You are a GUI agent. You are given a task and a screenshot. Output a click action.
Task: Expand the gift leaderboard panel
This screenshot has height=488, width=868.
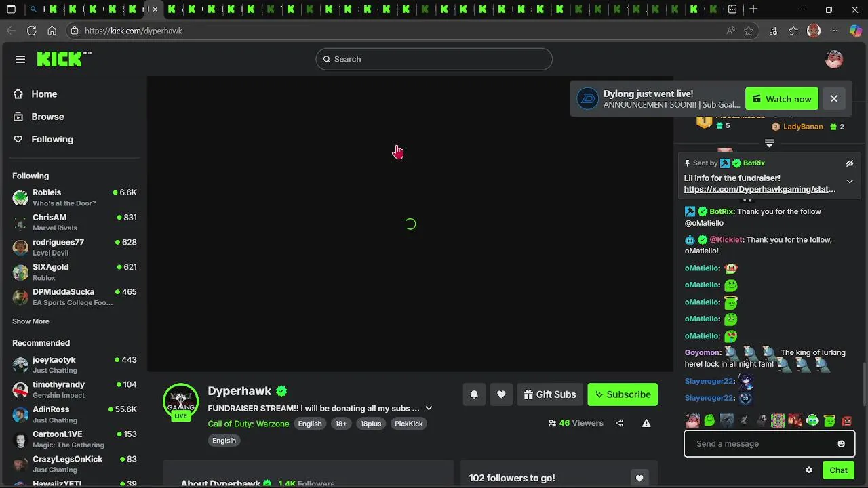(770, 143)
